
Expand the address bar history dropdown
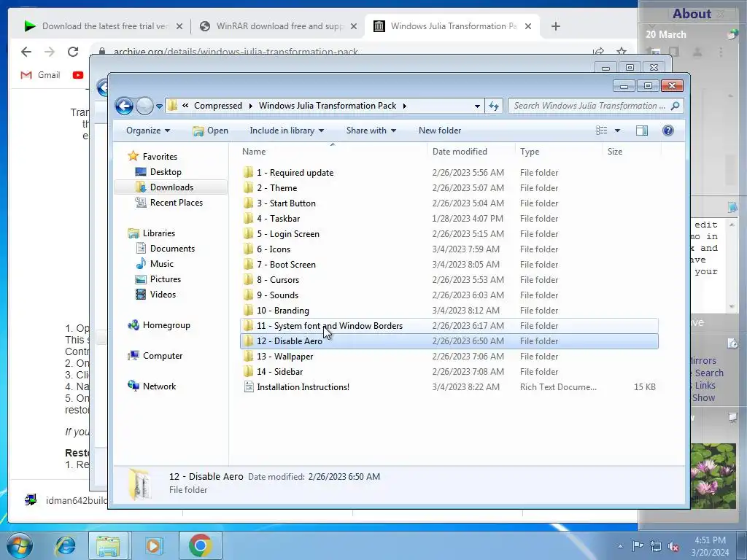[x=477, y=106]
